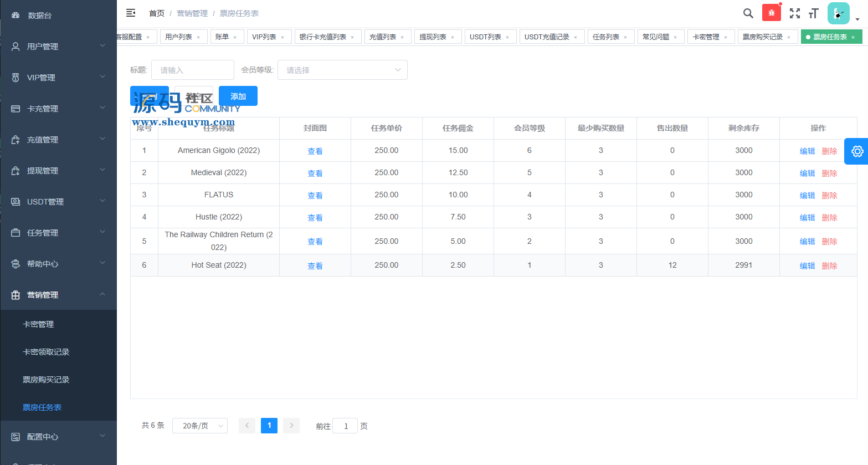868x465 pixels.
Task: Edit the American Gigolo (2022) row
Action: coord(807,151)
